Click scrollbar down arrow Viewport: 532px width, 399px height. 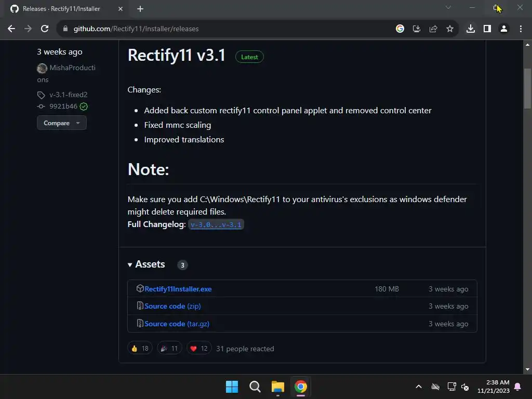527,369
